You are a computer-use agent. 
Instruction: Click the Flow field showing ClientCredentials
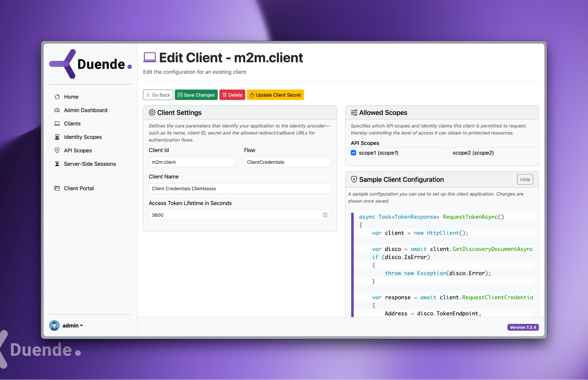(x=287, y=162)
